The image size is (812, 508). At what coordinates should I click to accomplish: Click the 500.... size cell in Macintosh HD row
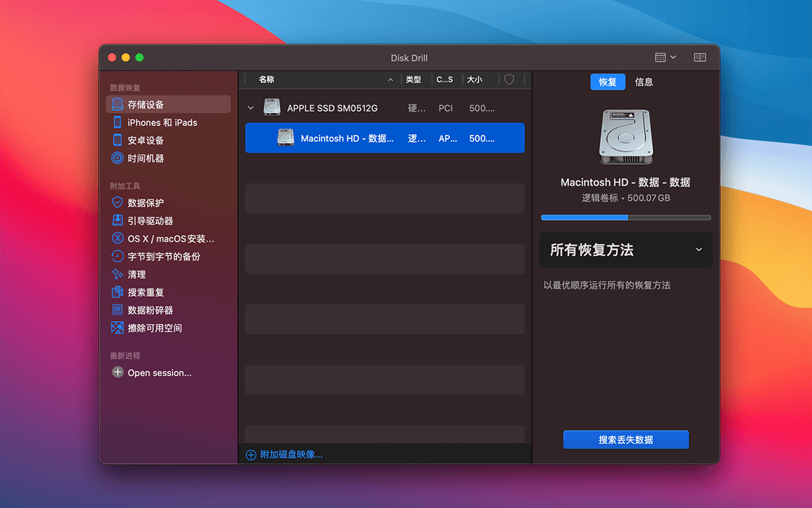482,138
